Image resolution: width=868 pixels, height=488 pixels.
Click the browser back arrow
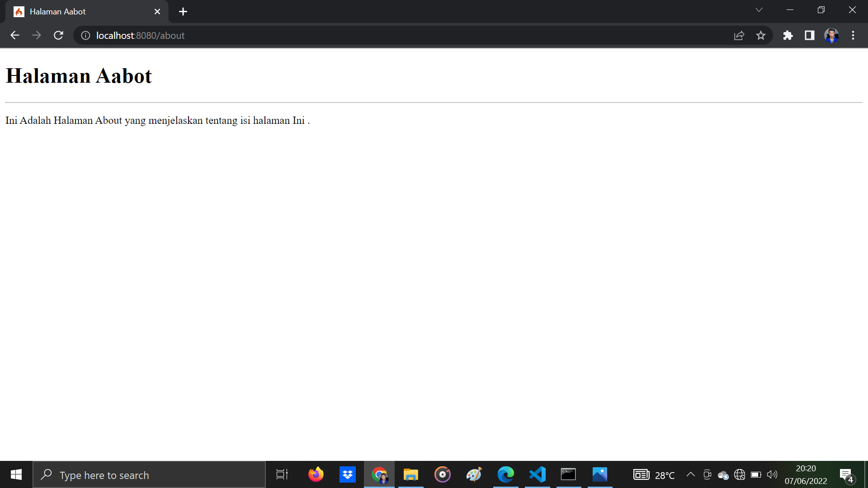point(14,35)
